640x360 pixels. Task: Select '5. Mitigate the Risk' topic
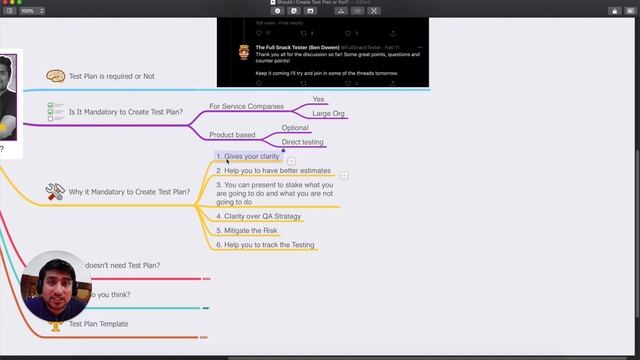click(247, 231)
